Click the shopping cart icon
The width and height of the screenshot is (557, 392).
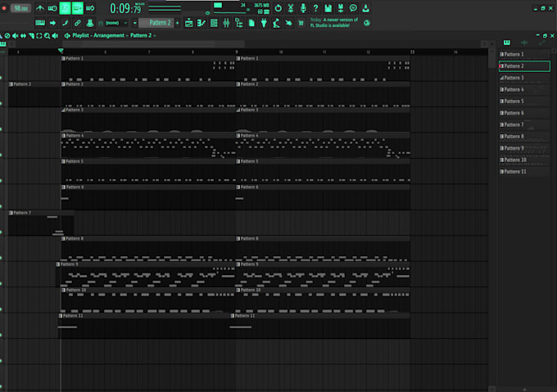301,23
